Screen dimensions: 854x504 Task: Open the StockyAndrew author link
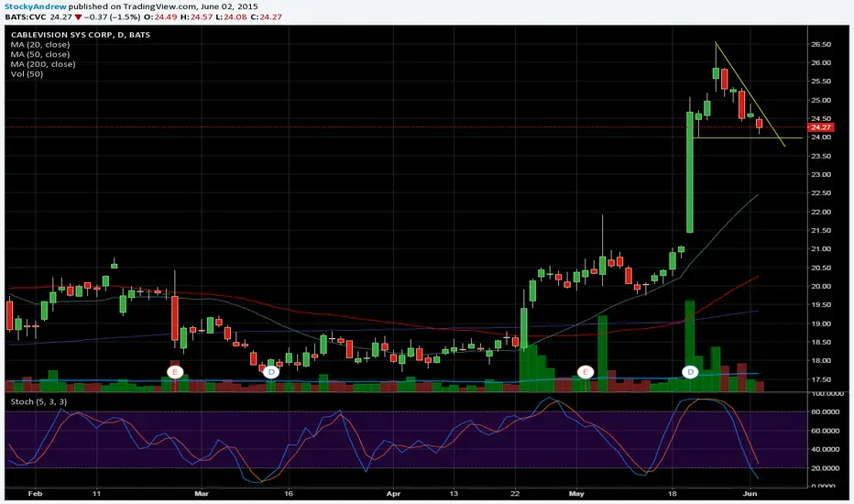tap(36, 6)
